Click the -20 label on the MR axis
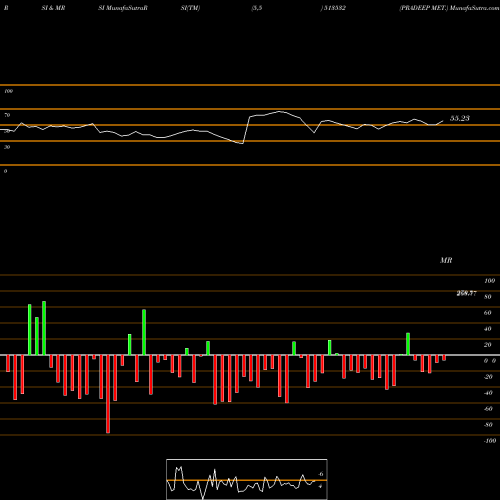This screenshot has width=500, height=500. tap(488, 377)
